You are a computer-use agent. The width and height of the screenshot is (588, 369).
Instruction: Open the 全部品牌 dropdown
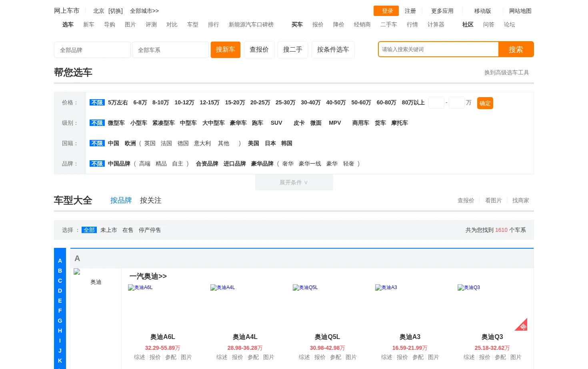(92, 50)
